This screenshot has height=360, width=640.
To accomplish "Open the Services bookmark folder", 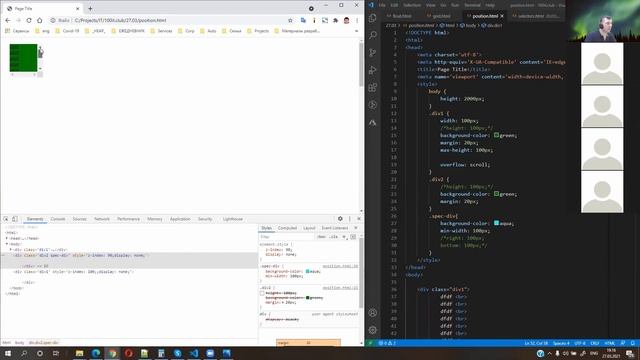I will click(162, 31).
